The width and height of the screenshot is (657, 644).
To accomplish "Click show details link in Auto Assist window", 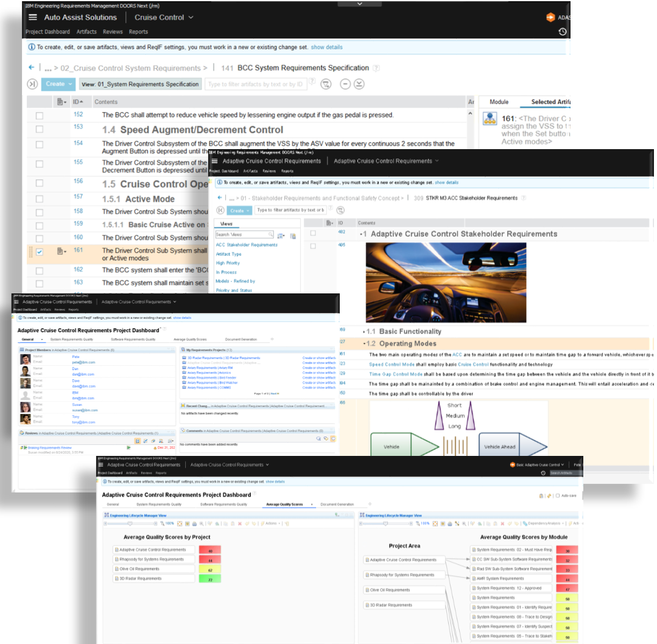I will pos(326,47).
